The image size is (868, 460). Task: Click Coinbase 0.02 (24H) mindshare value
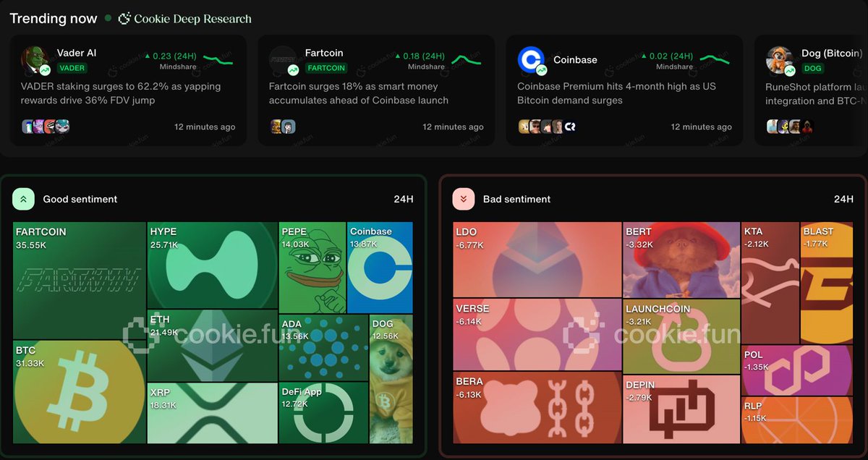point(667,56)
